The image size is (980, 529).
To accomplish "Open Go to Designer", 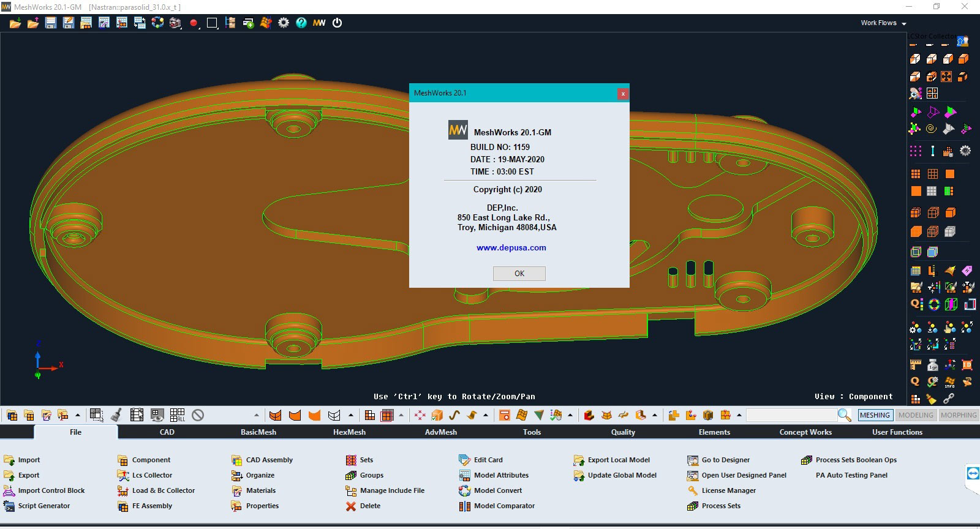I will coord(718,460).
